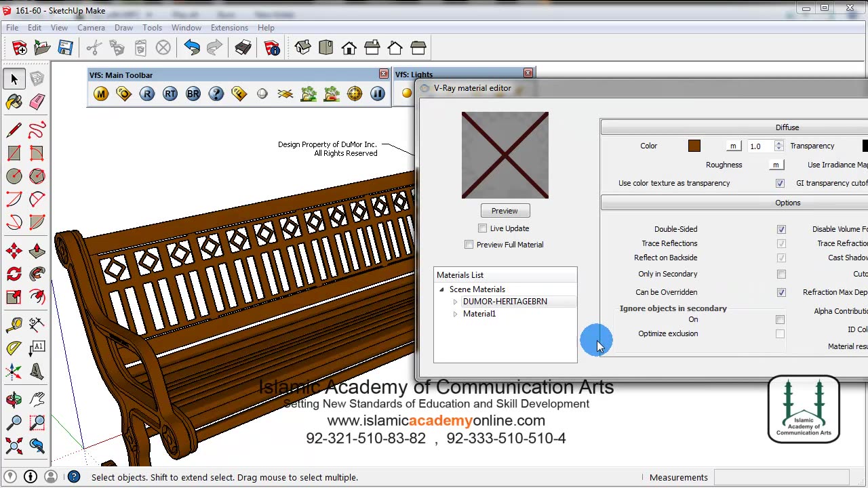
Task: Open V-Ray material editor M icon
Action: click(x=101, y=94)
